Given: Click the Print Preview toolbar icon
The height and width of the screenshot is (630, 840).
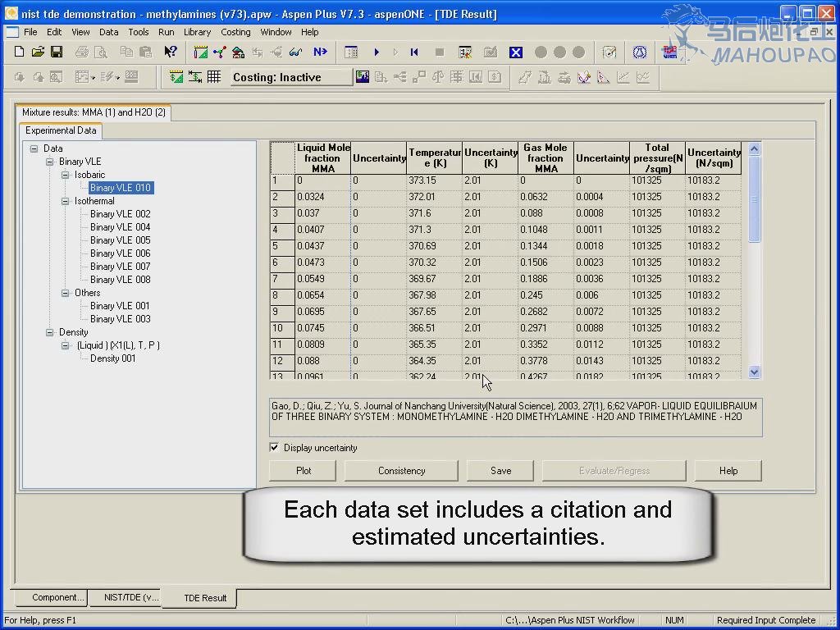Looking at the screenshot, I should pyautogui.click(x=100, y=52).
